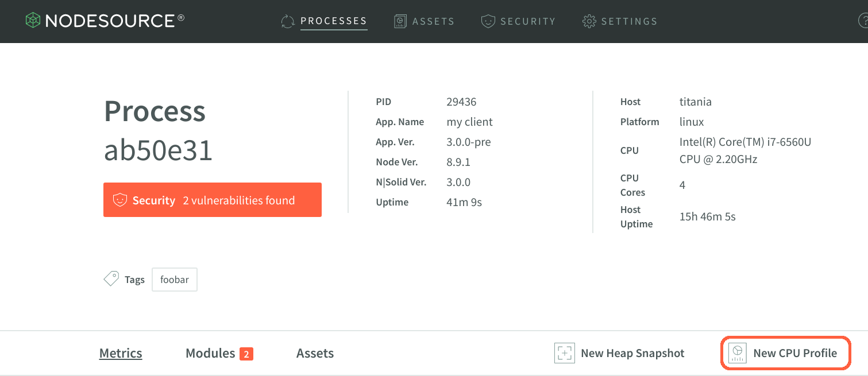868x376 pixels.
Task: Take a New Heap Snapshot
Action: (632, 353)
